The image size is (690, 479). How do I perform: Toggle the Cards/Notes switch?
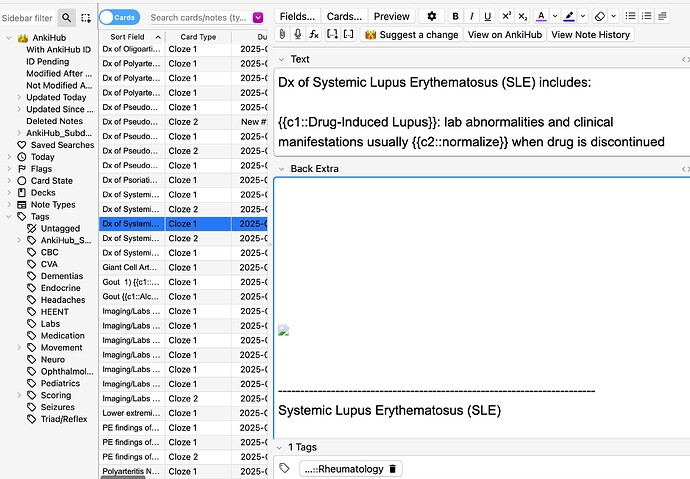pyautogui.click(x=120, y=17)
